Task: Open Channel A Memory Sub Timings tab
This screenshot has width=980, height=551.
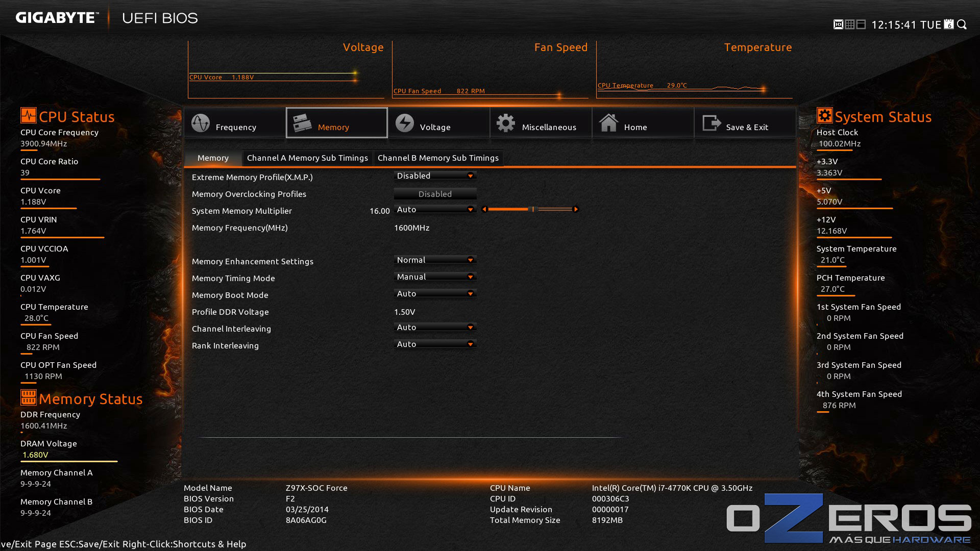Action: pyautogui.click(x=307, y=158)
